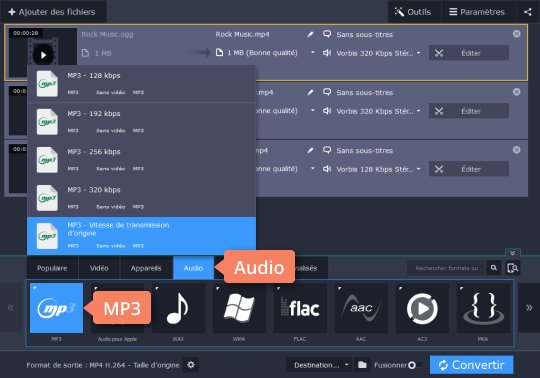Click pencil icon in third file row
Viewport: 540px width, 378px height.
coord(310,150)
